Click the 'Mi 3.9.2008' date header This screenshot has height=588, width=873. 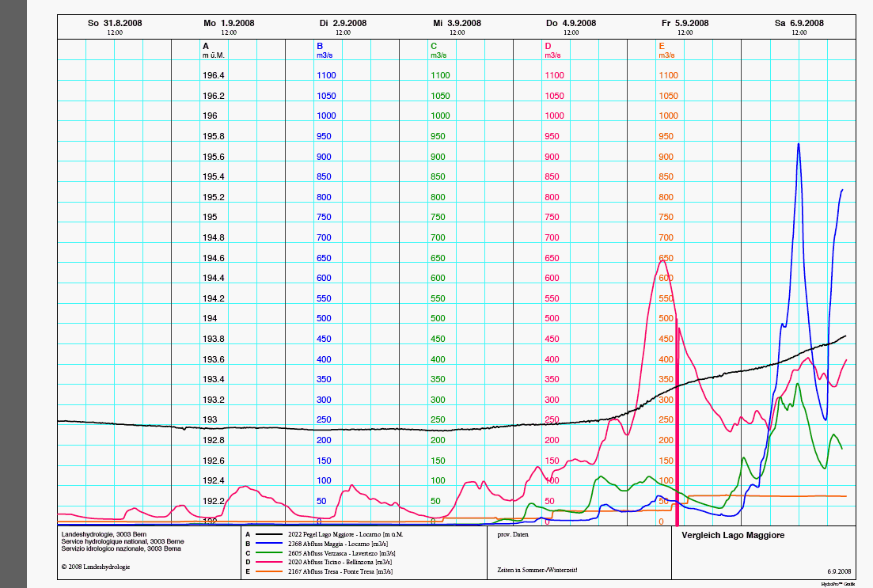coord(457,24)
